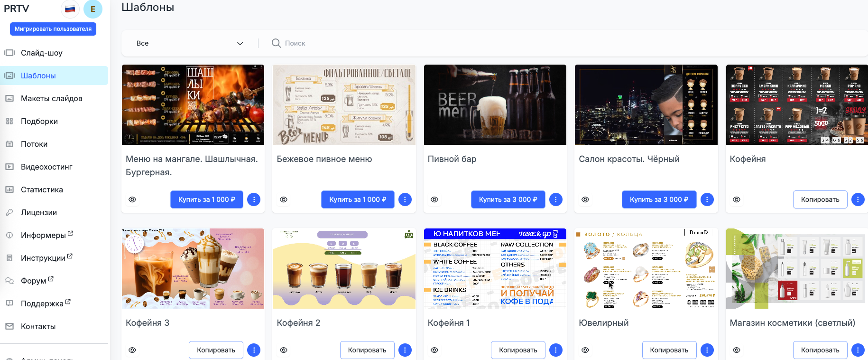Open Макеты слайдов in sidebar

pos(51,98)
